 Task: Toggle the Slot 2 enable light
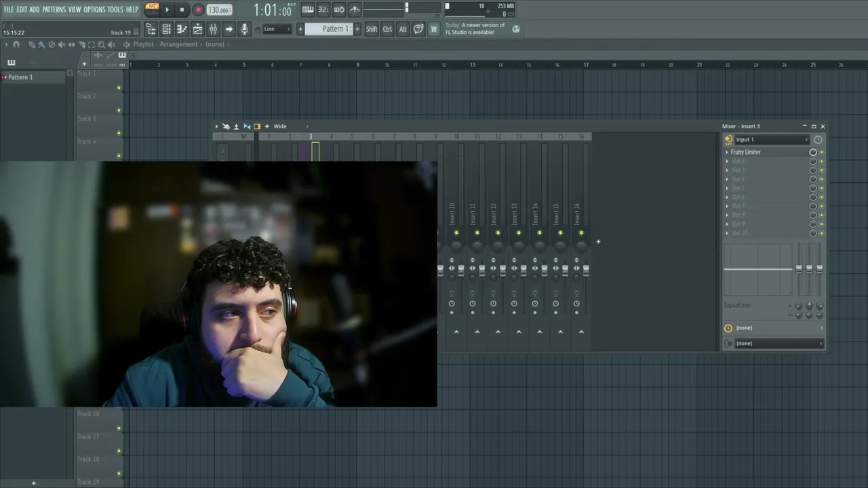tap(821, 161)
